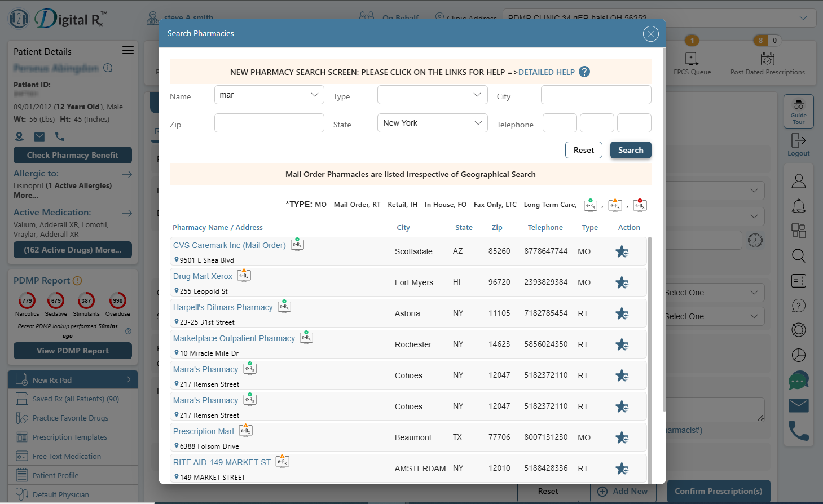Open Marra's Pharmacy link in first Cohoes row
The width and height of the screenshot is (823, 504).
[x=205, y=369]
